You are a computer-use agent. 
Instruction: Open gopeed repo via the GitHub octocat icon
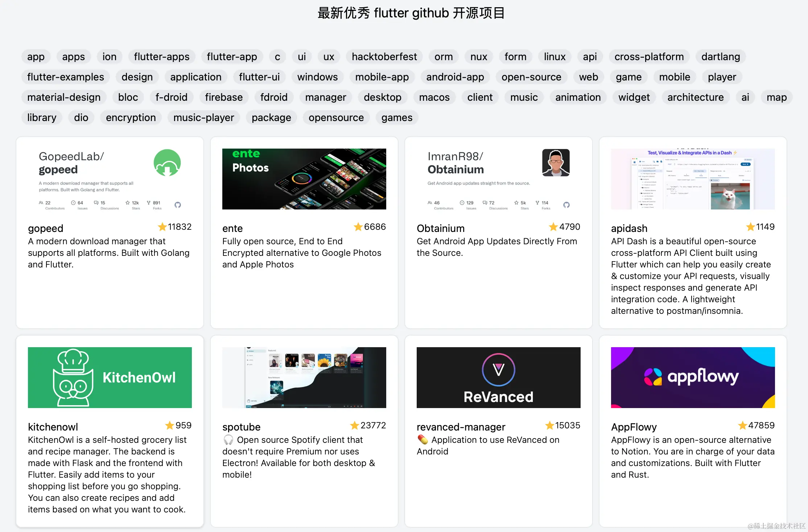point(177,205)
